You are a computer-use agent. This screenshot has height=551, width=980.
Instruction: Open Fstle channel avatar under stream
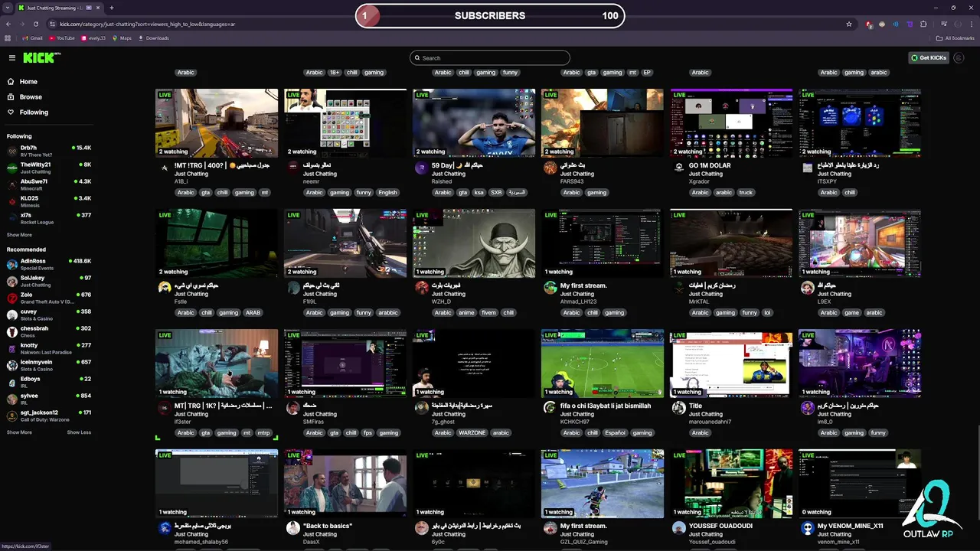164,288
